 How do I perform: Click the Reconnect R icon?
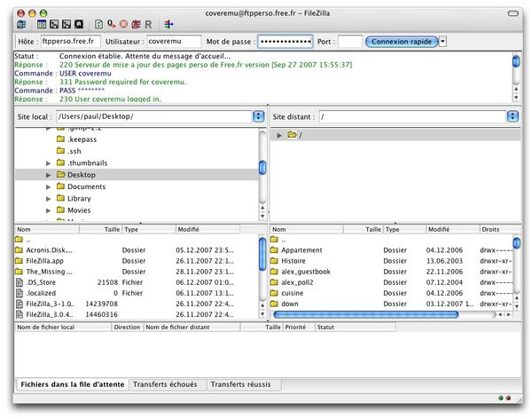click(148, 25)
